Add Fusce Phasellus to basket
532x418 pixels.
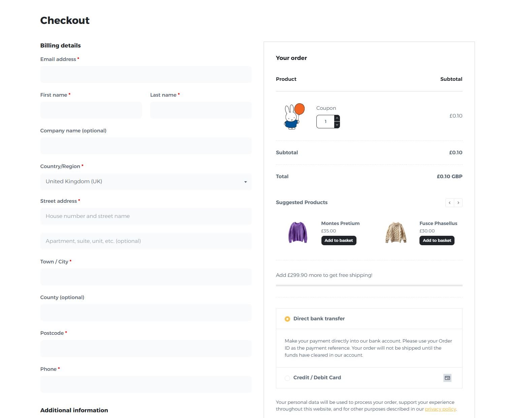point(437,240)
